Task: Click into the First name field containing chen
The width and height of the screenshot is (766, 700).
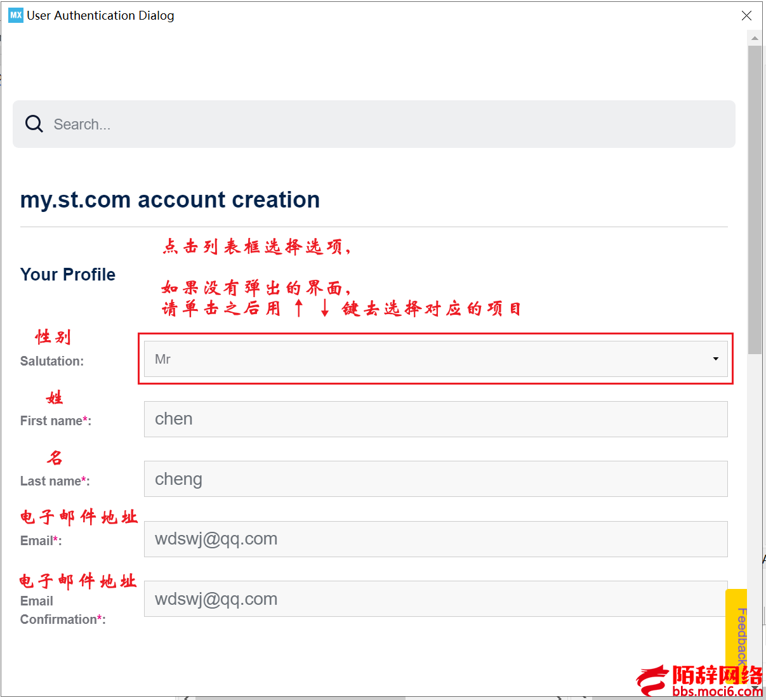Action: [436, 419]
